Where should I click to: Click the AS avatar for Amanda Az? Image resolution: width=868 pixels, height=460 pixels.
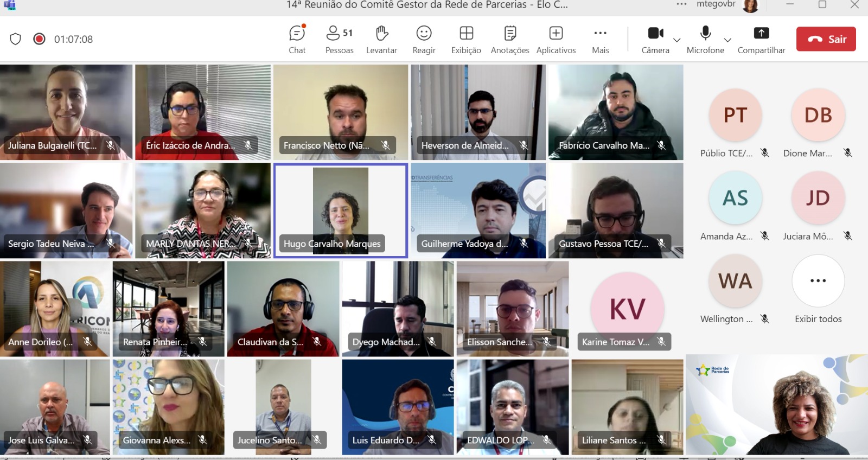(735, 198)
